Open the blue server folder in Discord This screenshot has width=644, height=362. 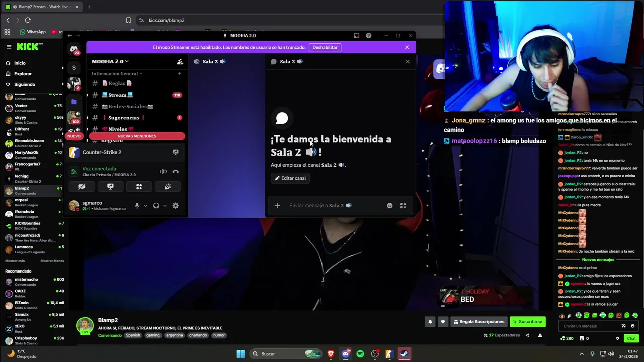tap(74, 102)
